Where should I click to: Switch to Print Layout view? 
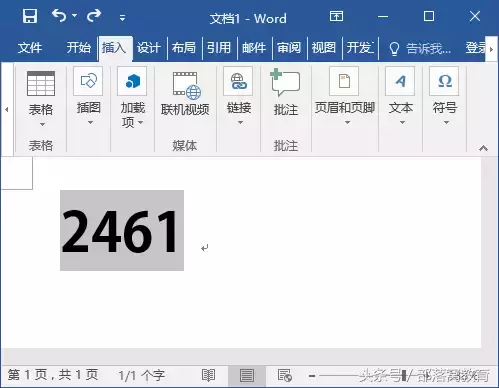coord(247,375)
